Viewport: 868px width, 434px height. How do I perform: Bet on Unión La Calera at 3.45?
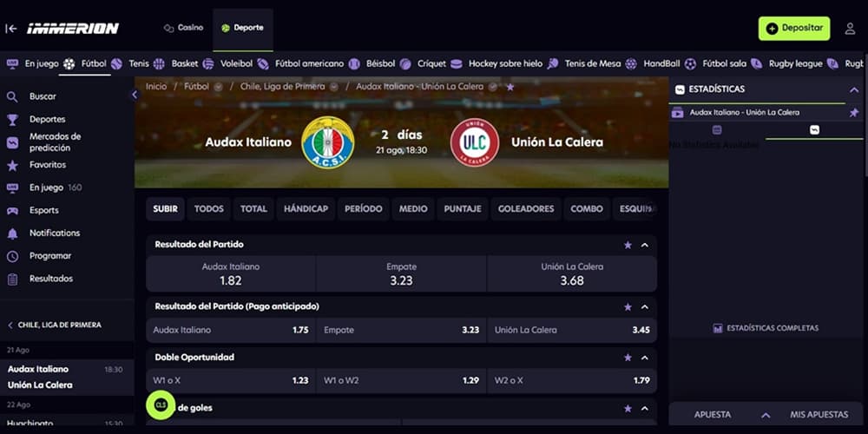[572, 330]
